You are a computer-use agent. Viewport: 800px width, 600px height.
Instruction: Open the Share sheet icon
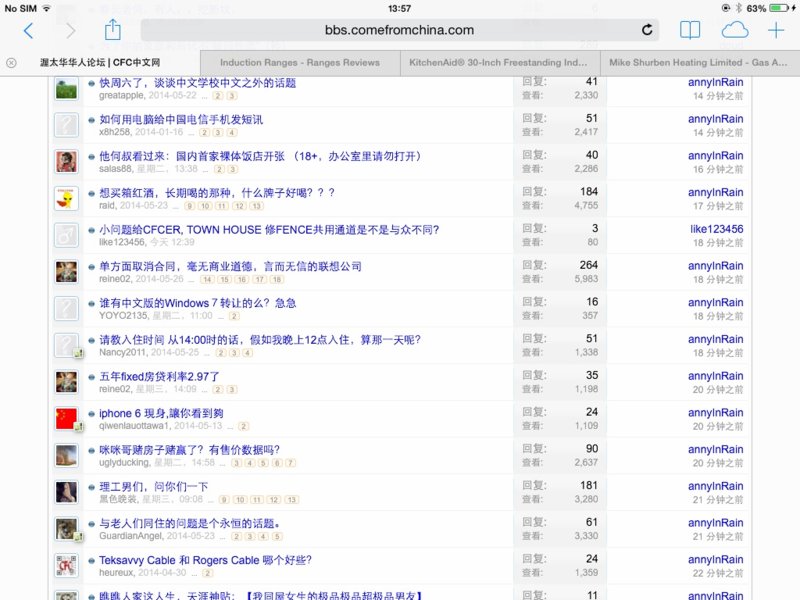[113, 30]
